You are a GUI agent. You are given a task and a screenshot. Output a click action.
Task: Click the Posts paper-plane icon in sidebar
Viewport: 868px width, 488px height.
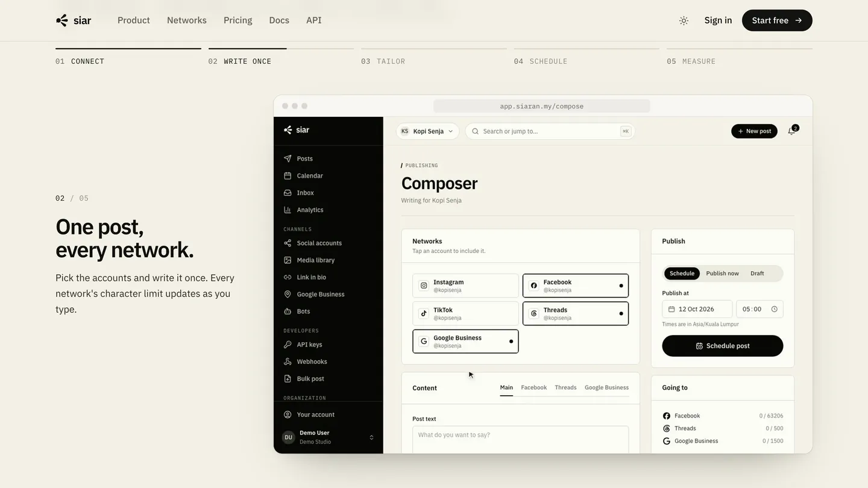pos(288,158)
